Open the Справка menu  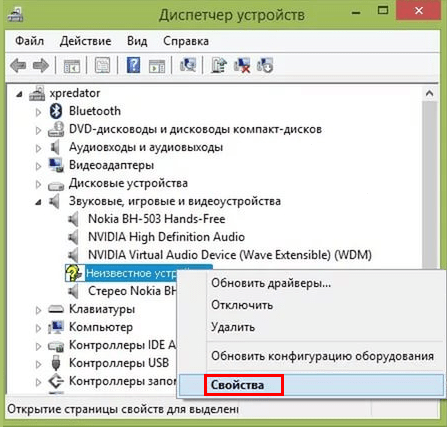pos(186,41)
